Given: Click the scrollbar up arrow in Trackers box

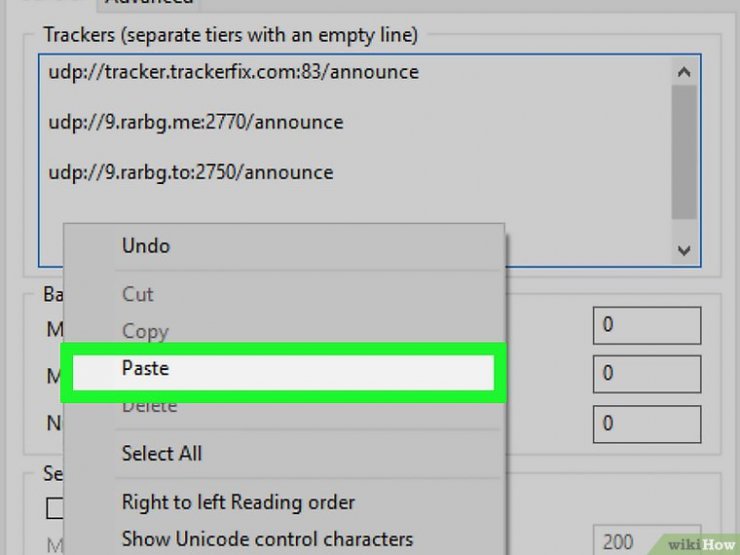Looking at the screenshot, I should [684, 72].
